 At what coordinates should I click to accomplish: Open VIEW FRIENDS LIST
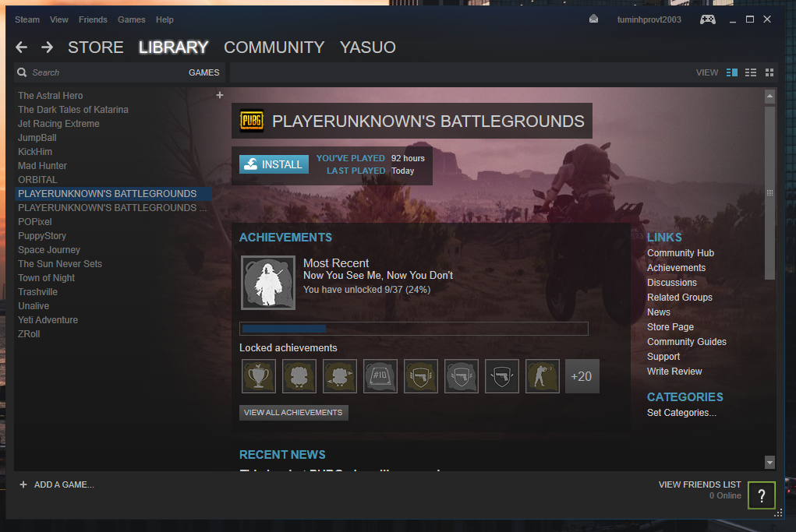[699, 484]
